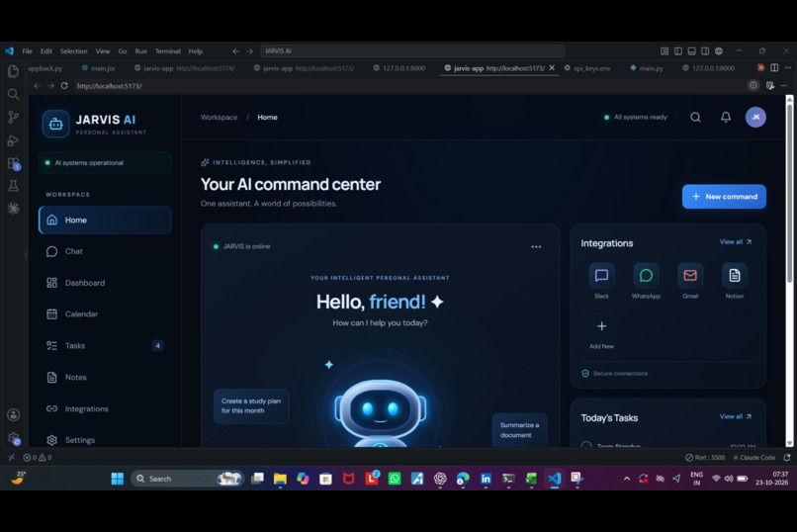The height and width of the screenshot is (532, 797).
Task: Click View all in Today's Tasks card
Action: 736,416
